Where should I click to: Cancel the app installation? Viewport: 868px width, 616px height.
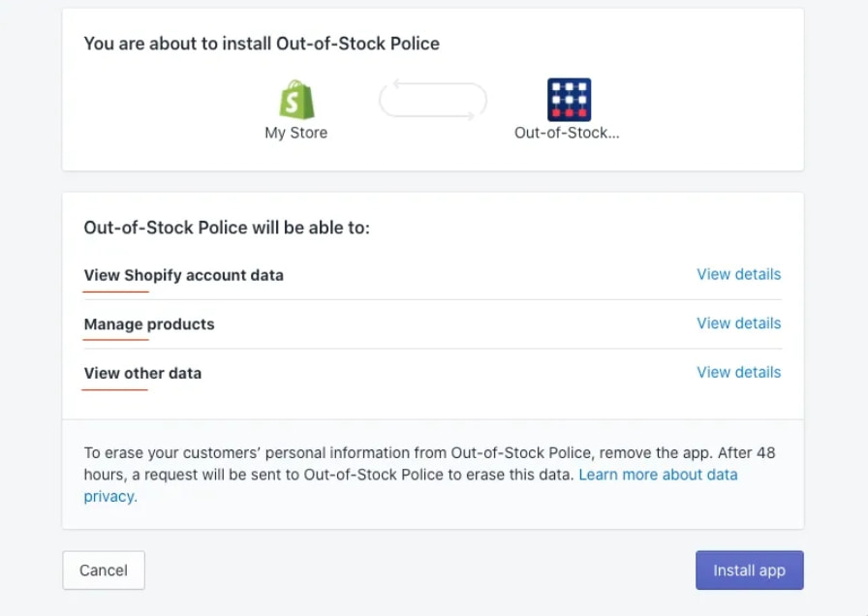pyautogui.click(x=103, y=570)
